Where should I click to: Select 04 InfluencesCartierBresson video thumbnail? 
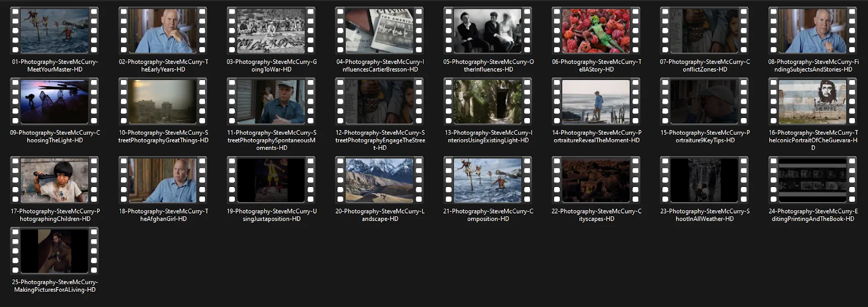pyautogui.click(x=380, y=31)
